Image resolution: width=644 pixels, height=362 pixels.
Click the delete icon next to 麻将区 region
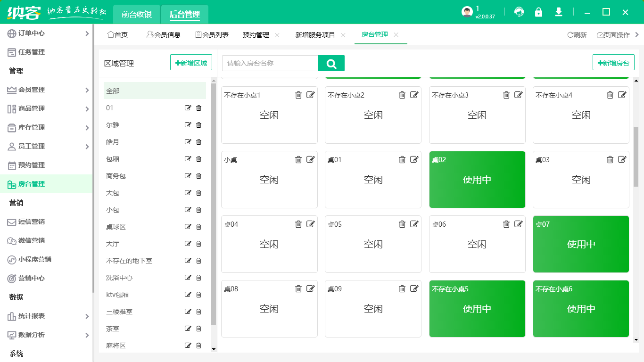point(198,346)
